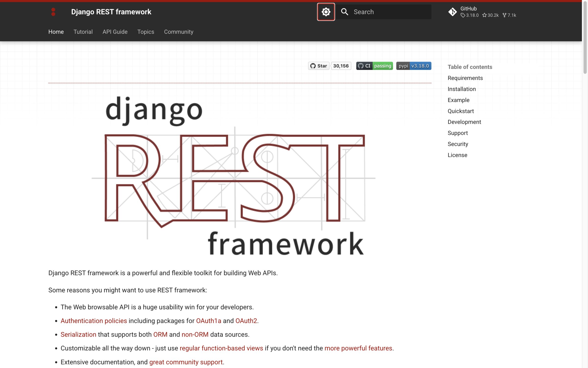The height and width of the screenshot is (368, 588).
Task: Jump to Security in table of contents
Action: [458, 144]
